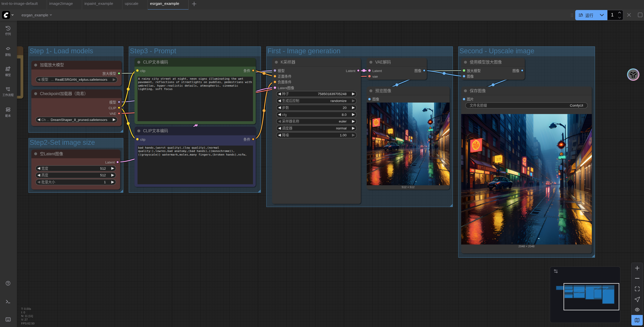This screenshot has height=327, width=644.
Task: Click the select mode arrow icon
Action: pyautogui.click(x=637, y=299)
